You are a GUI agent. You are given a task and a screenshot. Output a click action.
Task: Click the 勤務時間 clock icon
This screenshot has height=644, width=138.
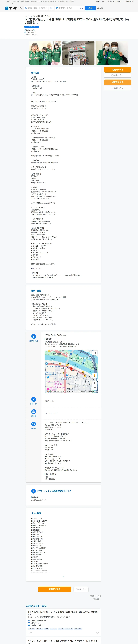pos(33,424)
